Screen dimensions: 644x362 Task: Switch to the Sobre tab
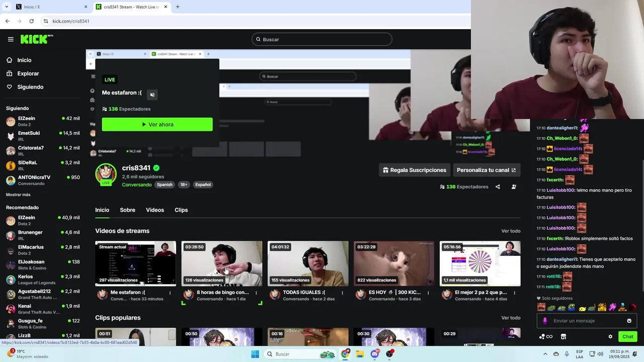pos(127,210)
